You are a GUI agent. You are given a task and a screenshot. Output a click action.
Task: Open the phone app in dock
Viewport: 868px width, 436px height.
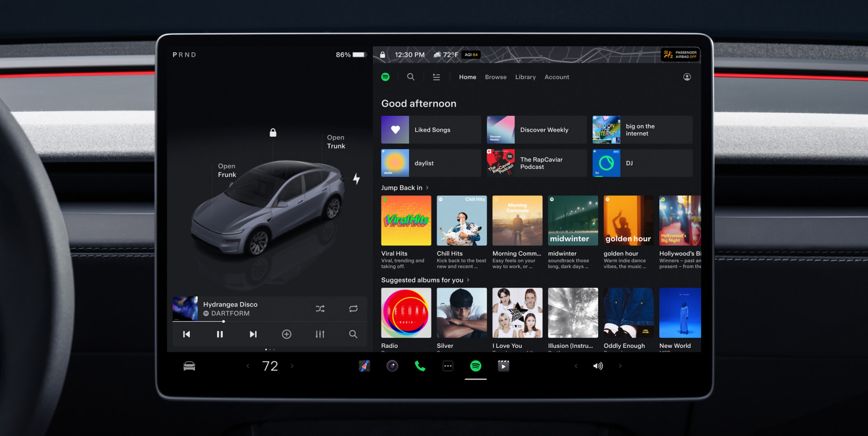pos(420,366)
